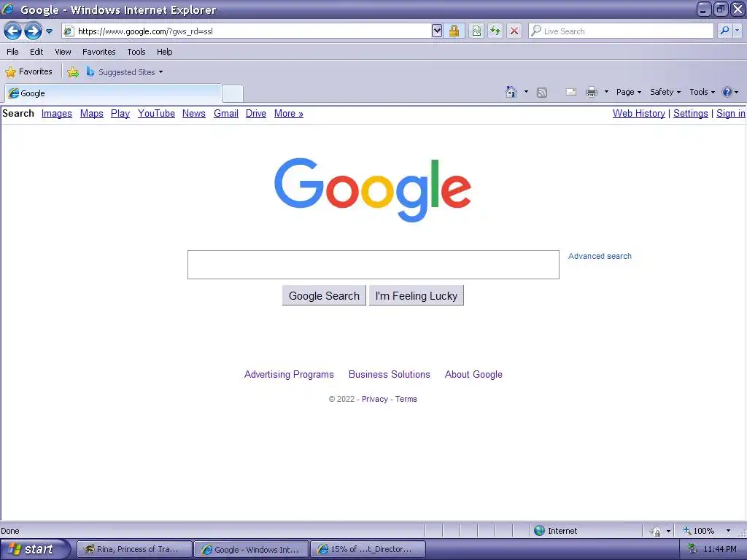Viewport: 747px width, 560px height.
Task: Click Add to Favorites Bar icon
Action: pyautogui.click(x=73, y=72)
